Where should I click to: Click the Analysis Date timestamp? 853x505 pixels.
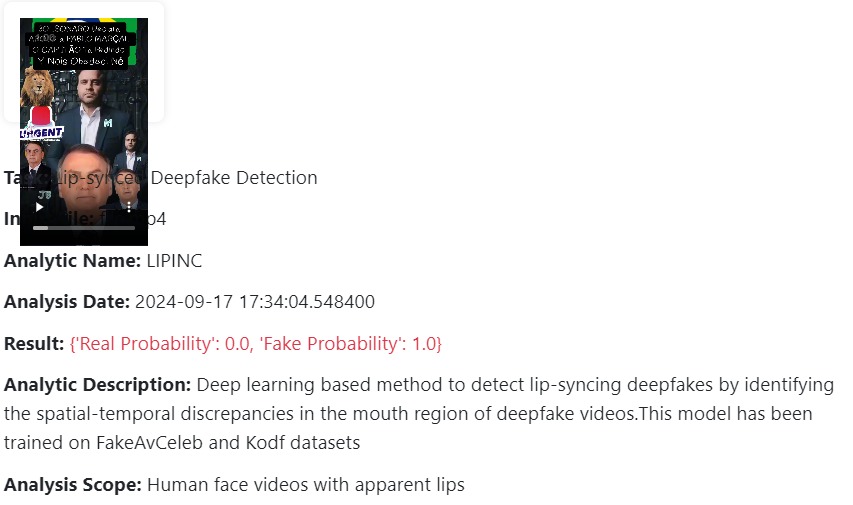[x=255, y=302]
